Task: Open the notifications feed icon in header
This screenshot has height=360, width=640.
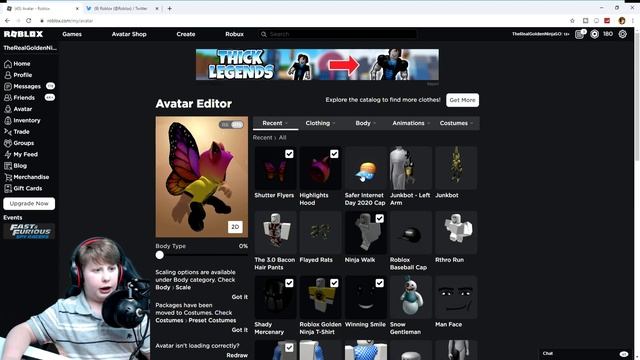Action: pyautogui.click(x=580, y=34)
